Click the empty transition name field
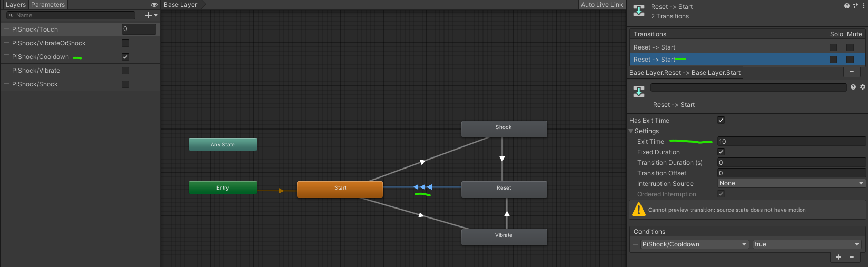The width and height of the screenshot is (868, 267). [x=748, y=87]
